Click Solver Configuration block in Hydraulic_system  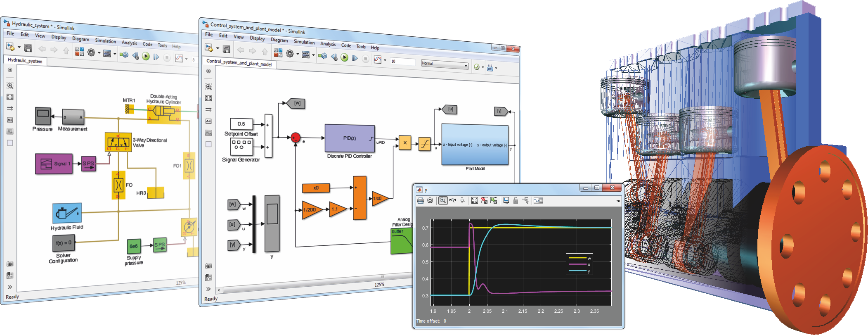pyautogui.click(x=64, y=243)
